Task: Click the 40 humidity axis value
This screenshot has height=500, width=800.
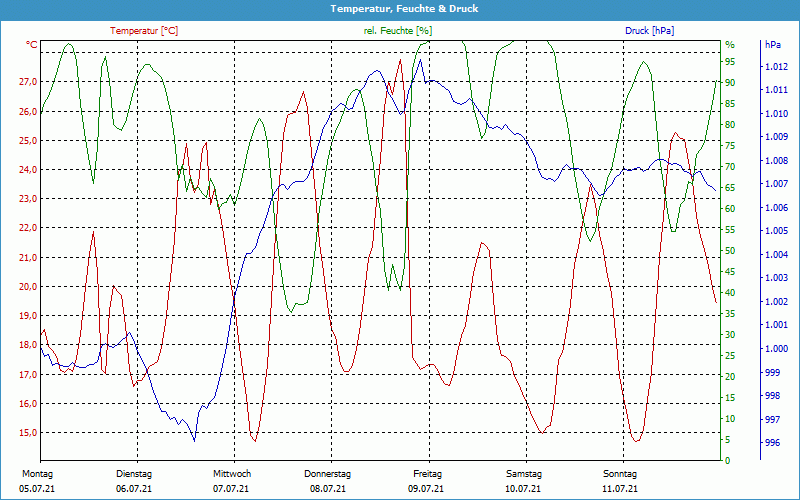Action: 730,292
